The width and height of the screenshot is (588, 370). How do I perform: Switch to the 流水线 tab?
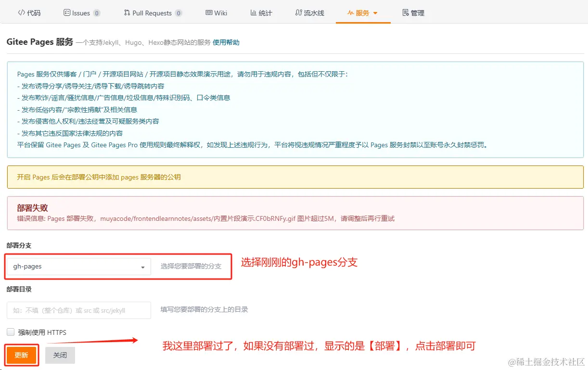click(x=309, y=13)
